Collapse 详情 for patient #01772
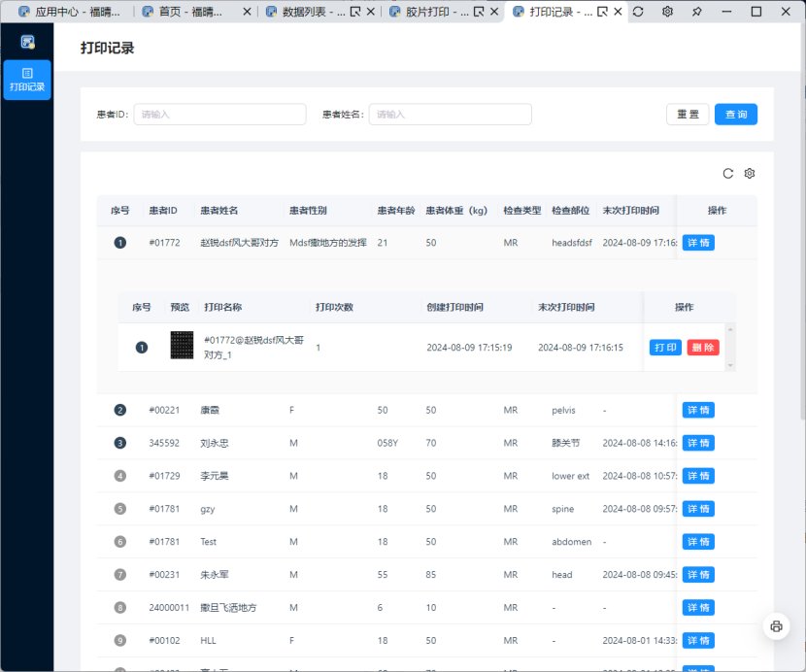Viewport: 806px width, 672px height. tap(698, 243)
